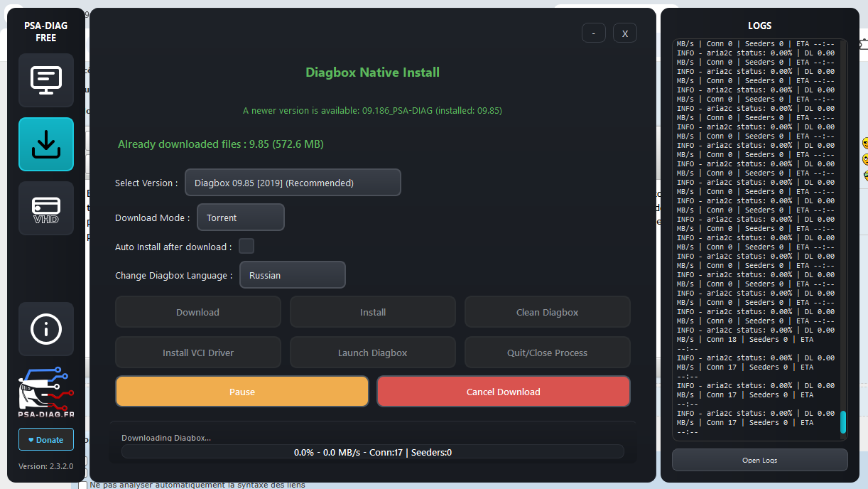Close the installer with X button
This screenshot has height=489, width=868.
coord(625,33)
